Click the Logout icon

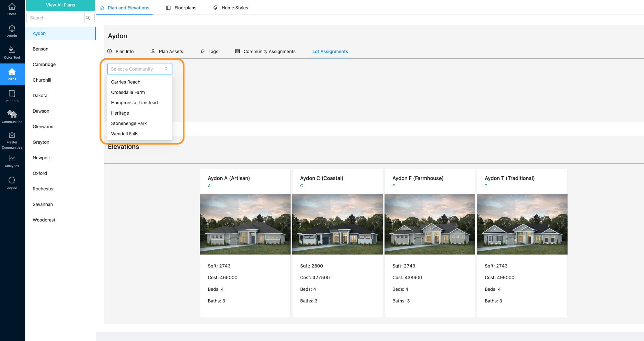12,182
